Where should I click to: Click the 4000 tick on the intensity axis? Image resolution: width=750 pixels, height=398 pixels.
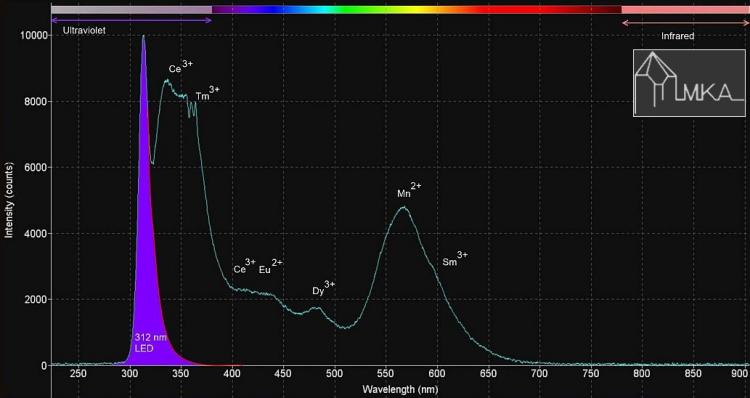(x=36, y=233)
